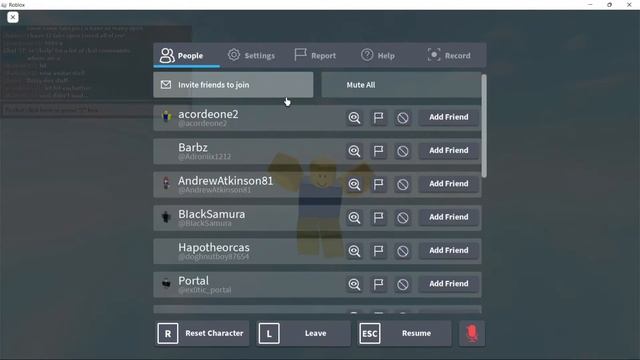
Task: Click the acordeone2 player name
Action: point(208,114)
